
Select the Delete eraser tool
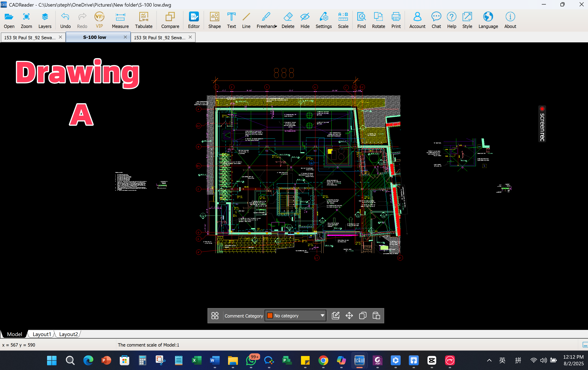(288, 20)
